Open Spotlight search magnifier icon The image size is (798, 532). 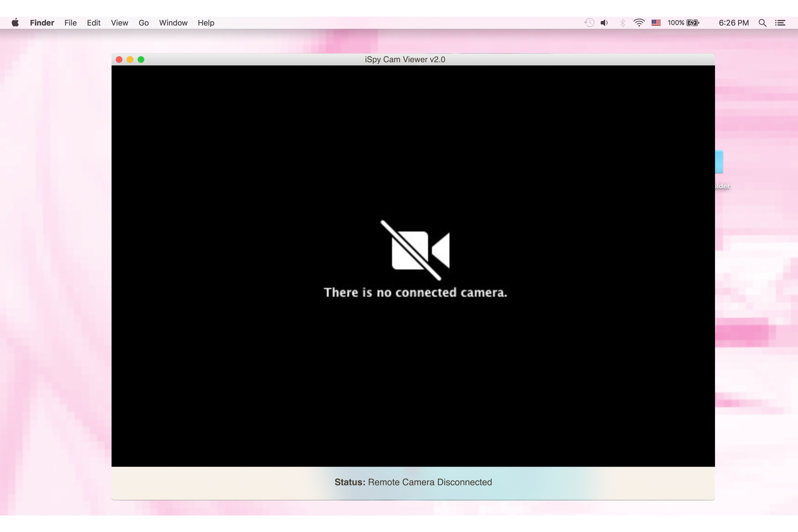(762, 23)
